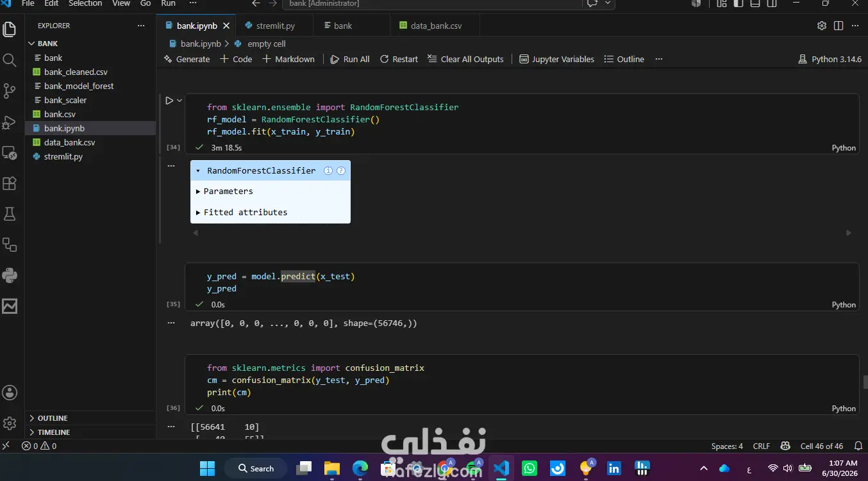
Task: Open more toolbar actions ellipsis after Outline
Action: point(658,59)
